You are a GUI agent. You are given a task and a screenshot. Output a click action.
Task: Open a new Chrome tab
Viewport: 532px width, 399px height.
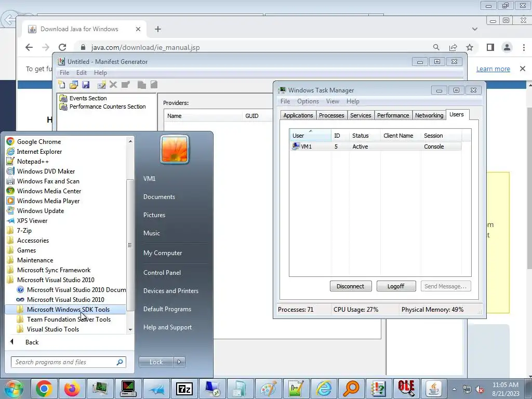[x=158, y=29]
